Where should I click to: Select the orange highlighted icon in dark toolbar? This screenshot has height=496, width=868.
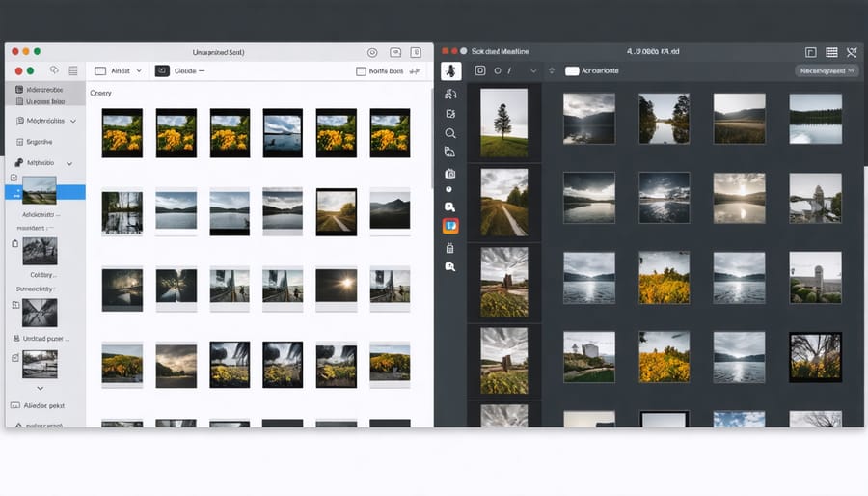[450, 226]
